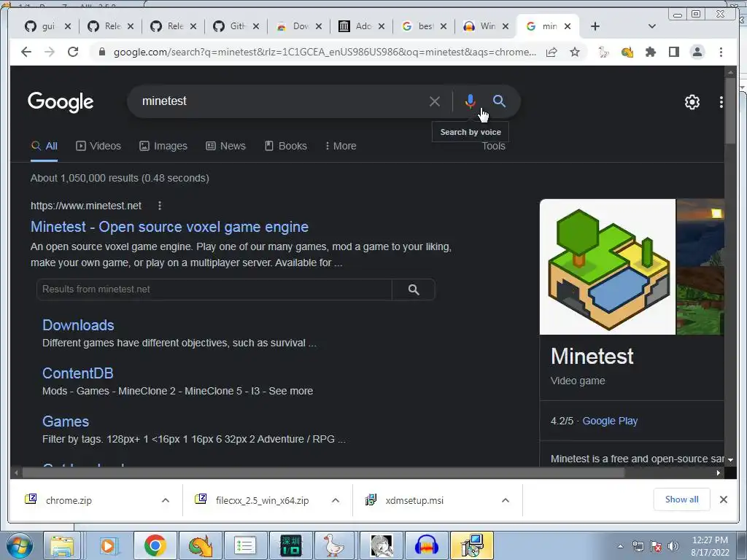
Task: Click the Search by voice microphone icon
Action: pyautogui.click(x=470, y=101)
